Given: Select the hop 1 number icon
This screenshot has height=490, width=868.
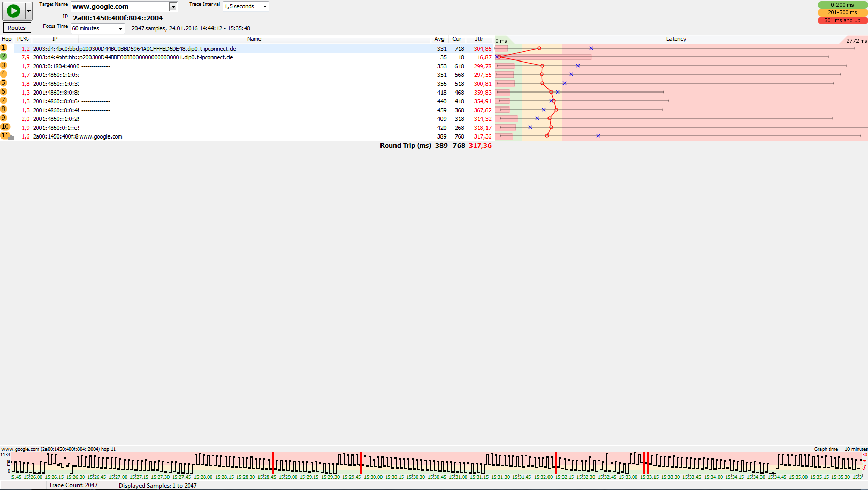Looking at the screenshot, I should (4, 48).
